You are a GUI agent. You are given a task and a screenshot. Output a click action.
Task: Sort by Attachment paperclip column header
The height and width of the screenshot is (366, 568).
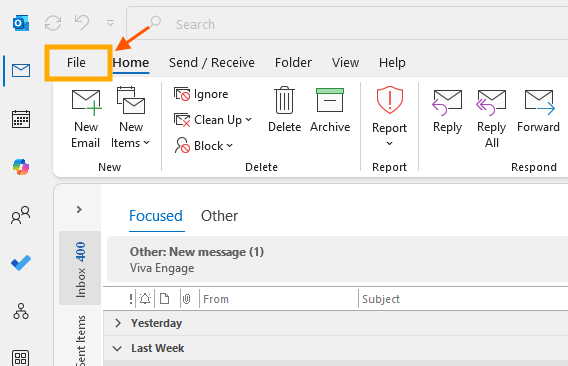coord(187,299)
